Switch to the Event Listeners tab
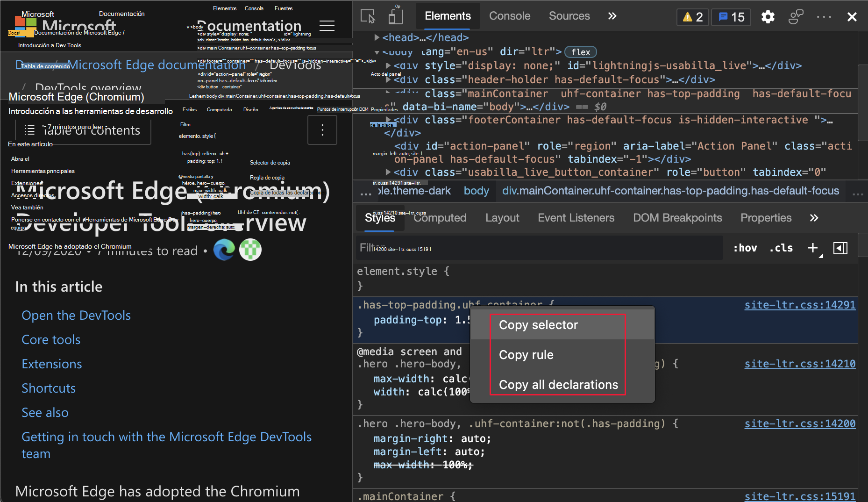 pyautogui.click(x=576, y=218)
